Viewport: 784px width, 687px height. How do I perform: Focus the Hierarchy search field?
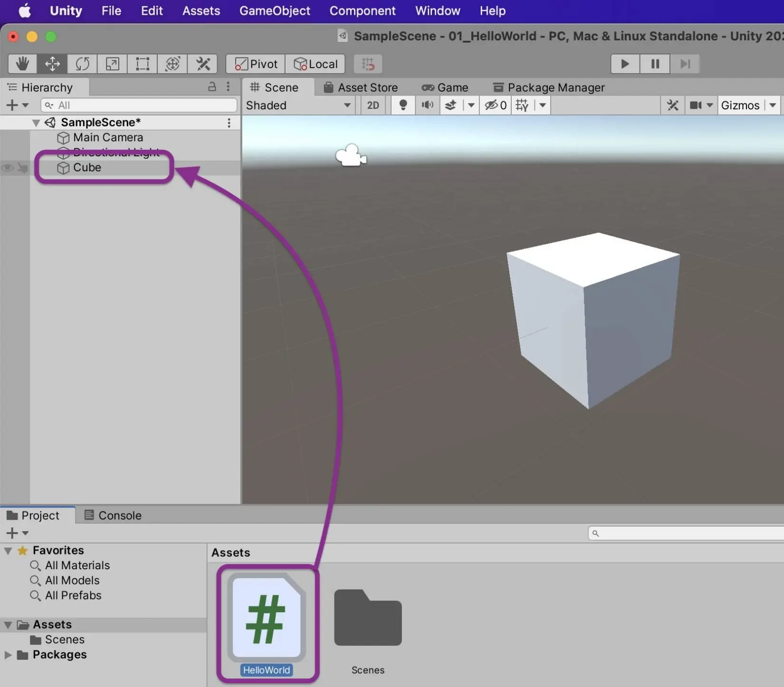139,105
